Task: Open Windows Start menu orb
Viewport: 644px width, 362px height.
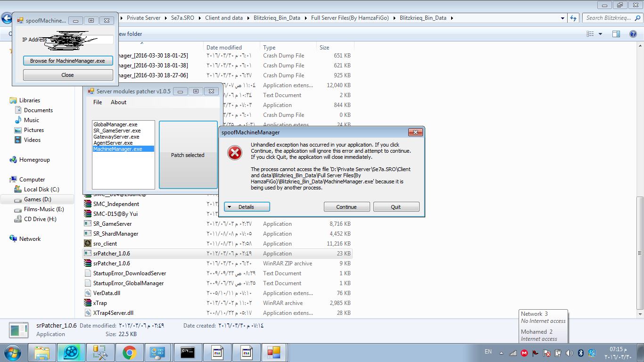Action: point(13,352)
